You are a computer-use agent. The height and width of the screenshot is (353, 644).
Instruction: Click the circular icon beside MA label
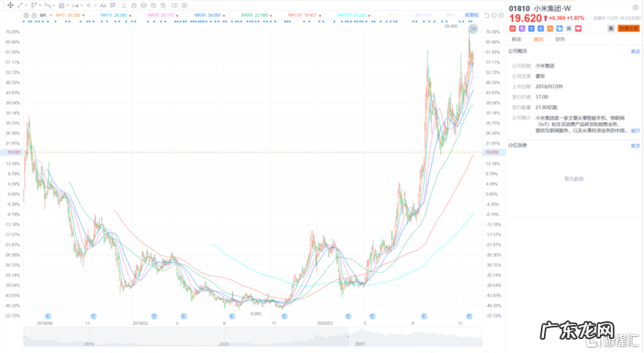pos(34,15)
